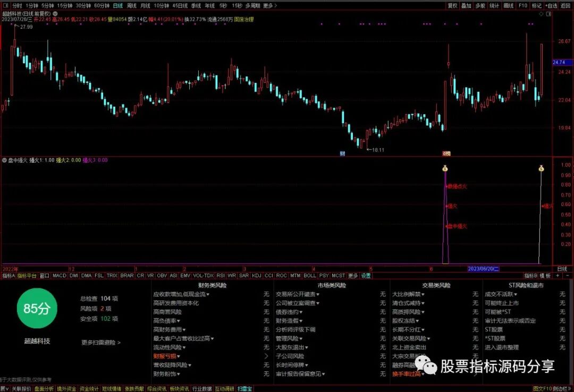Viewport: 574px width, 392px height.
Task: Toggle the side panel icon beside the diamond
Action: pyautogui.click(x=548, y=14)
